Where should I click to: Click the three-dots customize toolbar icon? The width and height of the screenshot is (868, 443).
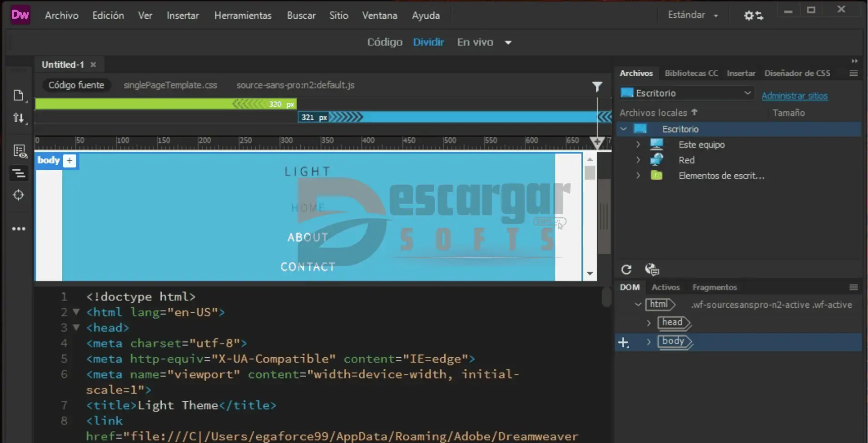click(x=19, y=229)
